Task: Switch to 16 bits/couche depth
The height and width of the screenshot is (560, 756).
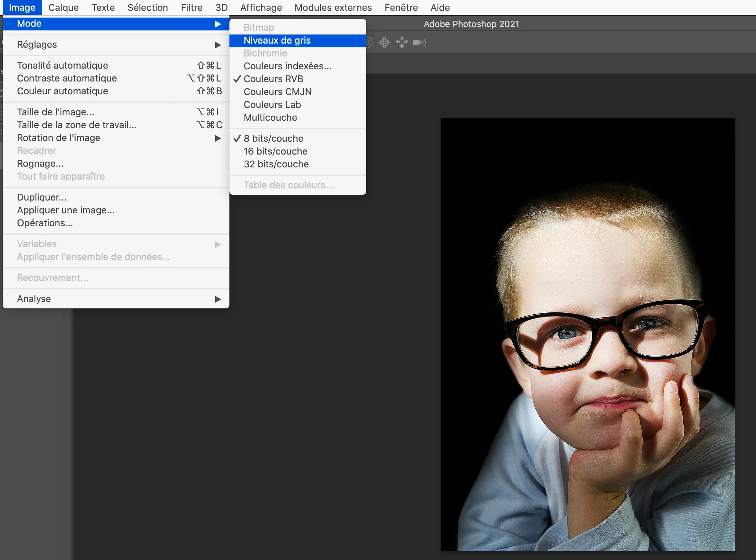Action: point(275,151)
